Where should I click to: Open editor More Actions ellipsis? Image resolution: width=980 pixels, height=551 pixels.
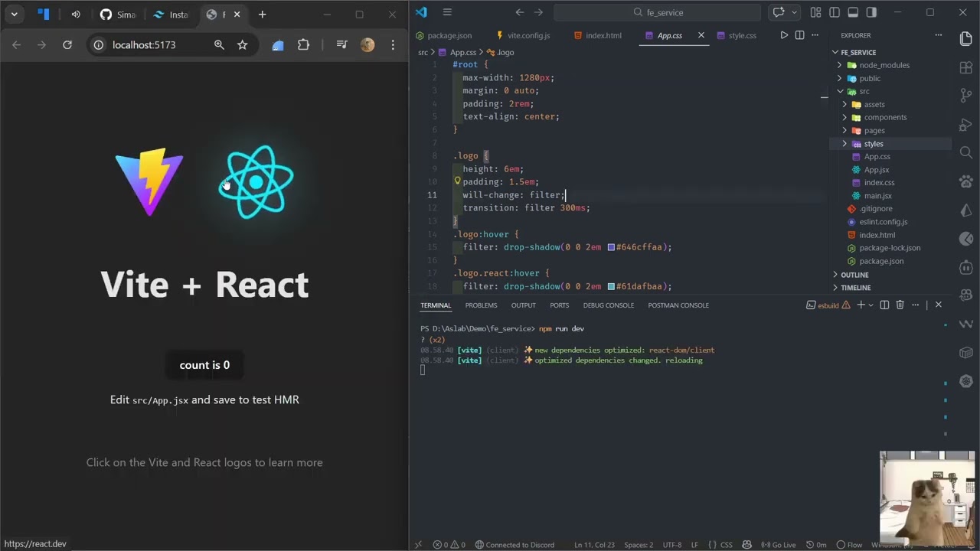point(815,35)
